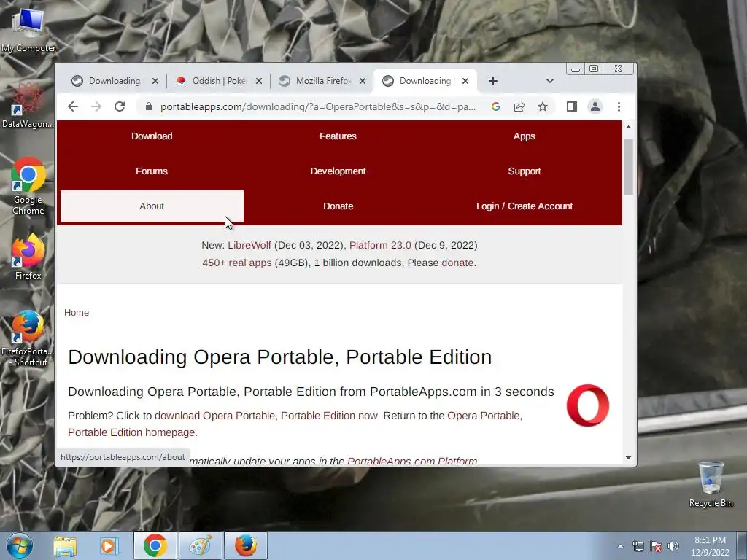The height and width of the screenshot is (560, 747).
Task: Follow the PortableApps.com Platform link
Action: [x=412, y=461]
